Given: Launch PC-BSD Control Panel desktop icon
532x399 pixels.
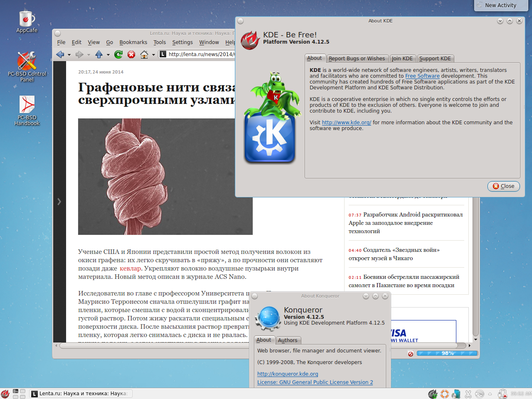Looking at the screenshot, I should pos(27,66).
